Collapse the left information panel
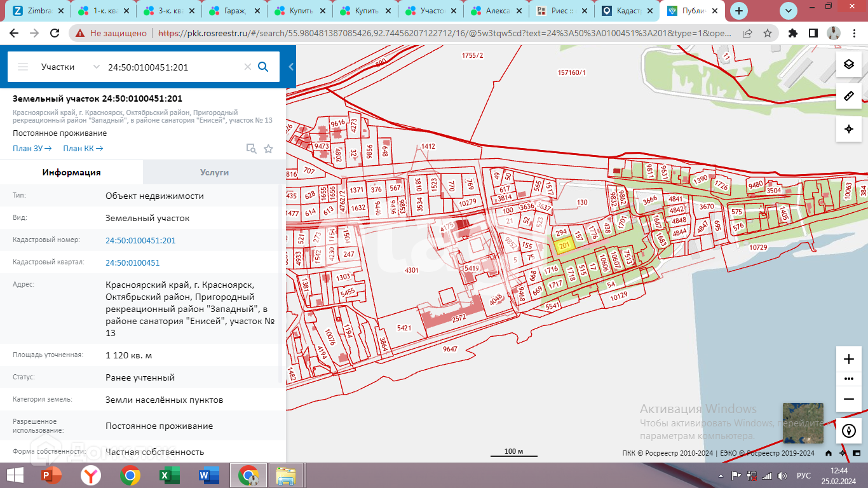Image resolution: width=868 pixels, height=488 pixels. point(291,67)
